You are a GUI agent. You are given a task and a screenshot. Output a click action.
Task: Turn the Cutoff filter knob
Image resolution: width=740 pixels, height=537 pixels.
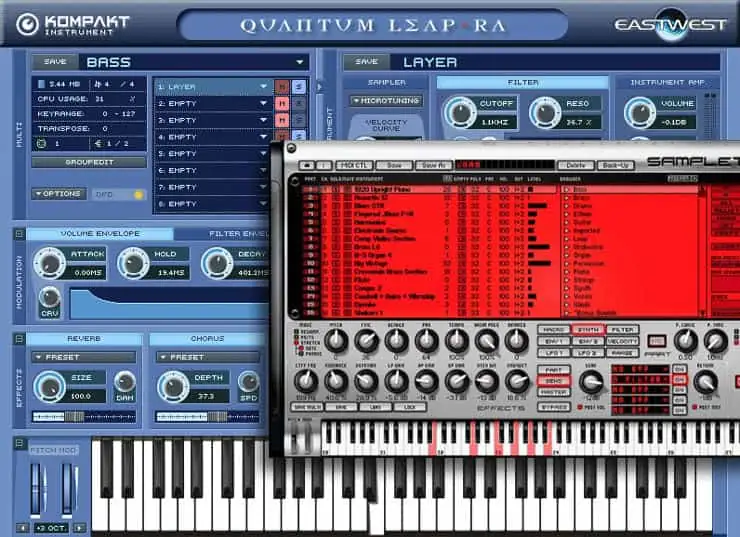click(459, 113)
